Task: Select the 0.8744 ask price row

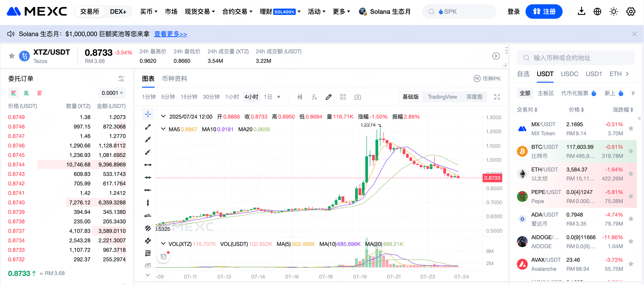Action: [x=67, y=164]
